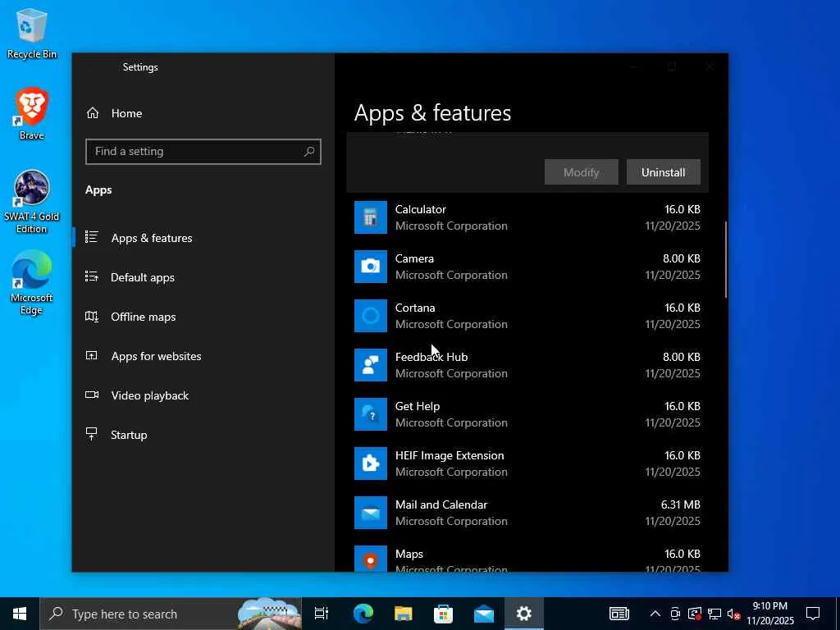
Task: Click the HEIF Image Extension name text
Action: pos(450,455)
